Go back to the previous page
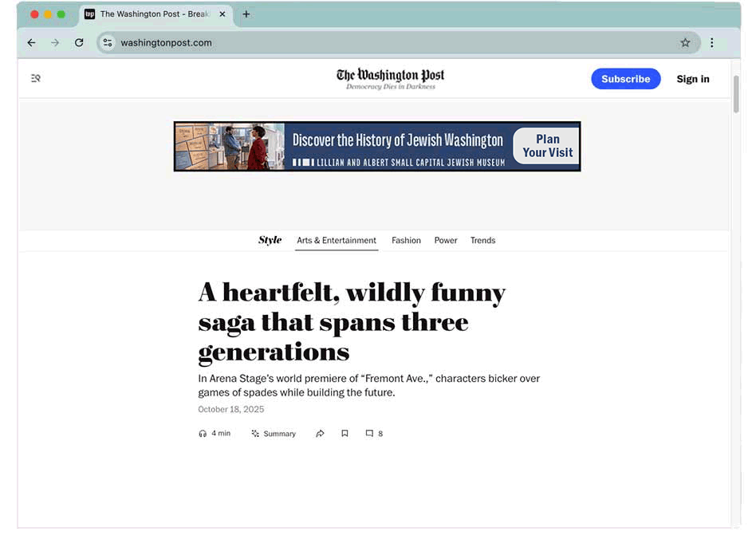This screenshot has height=543, width=756. [x=31, y=43]
